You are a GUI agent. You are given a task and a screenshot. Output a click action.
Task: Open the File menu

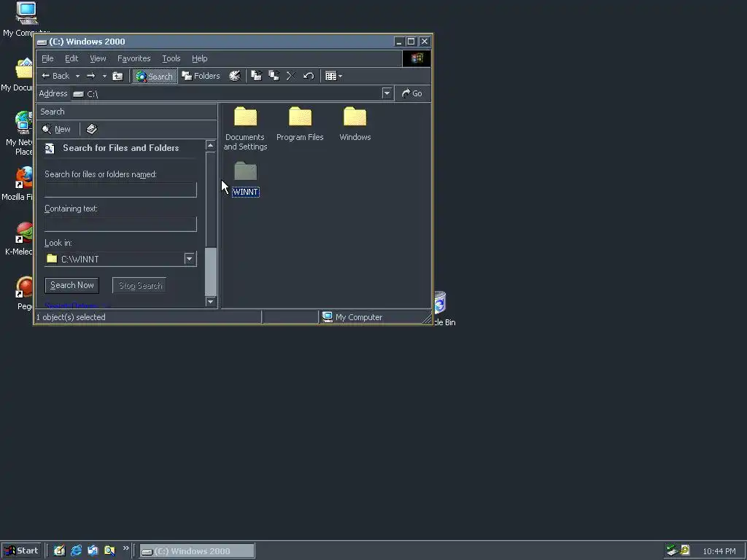47,58
